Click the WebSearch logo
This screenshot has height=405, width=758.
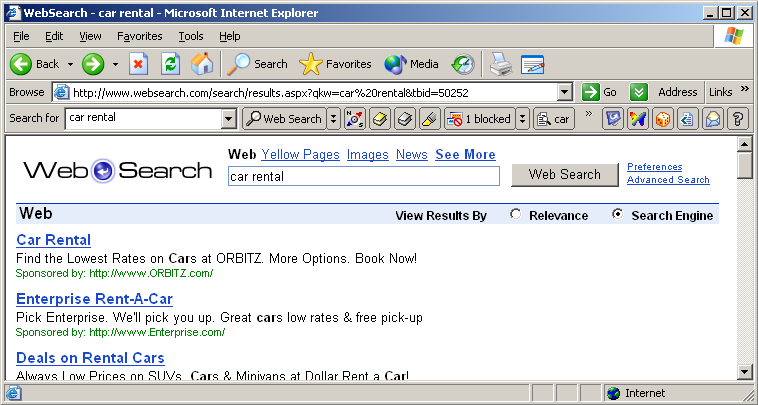click(117, 171)
